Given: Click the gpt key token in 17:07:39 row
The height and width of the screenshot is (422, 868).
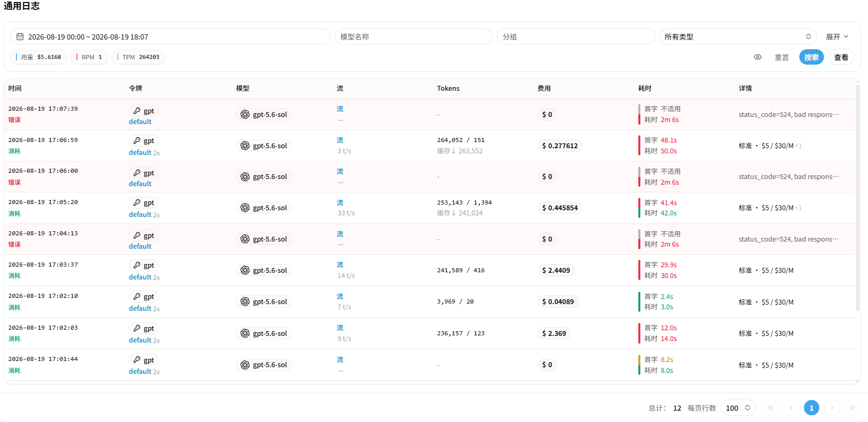Looking at the screenshot, I should click(144, 111).
